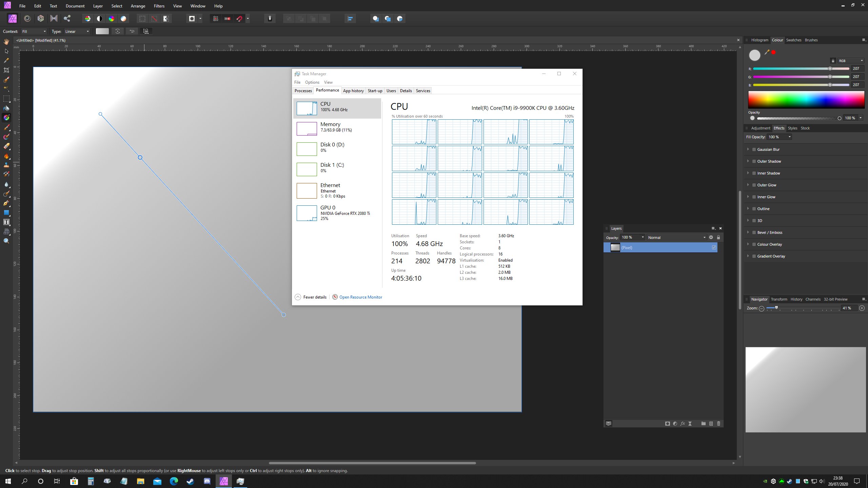Add pixel layer in Layers panel

click(711, 424)
